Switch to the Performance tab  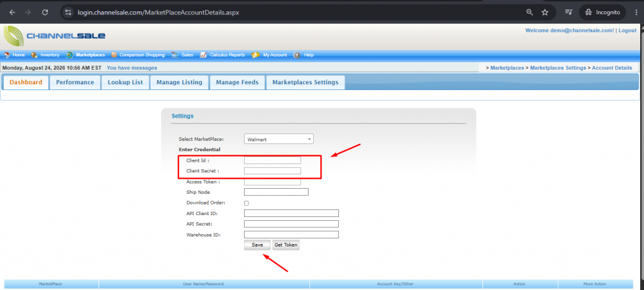click(x=75, y=82)
